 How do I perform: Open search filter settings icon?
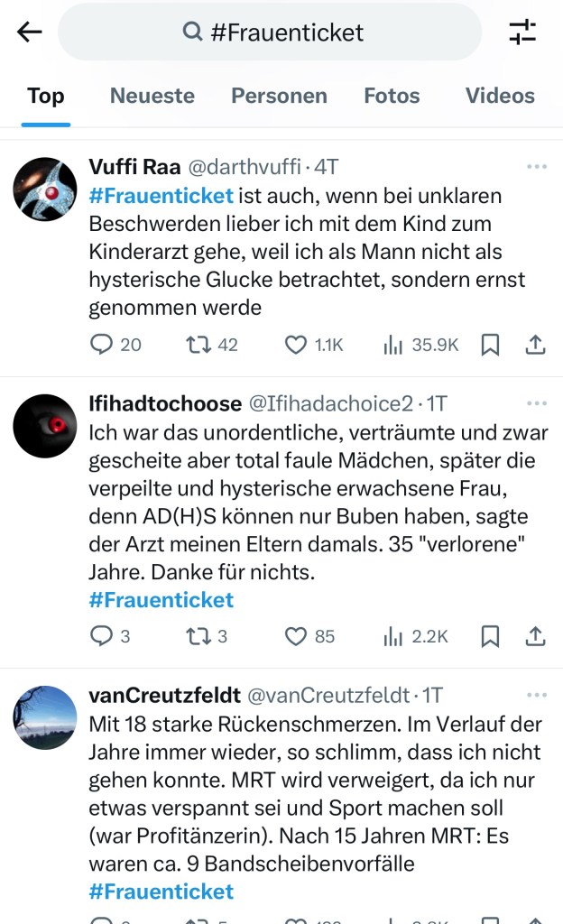point(522,32)
